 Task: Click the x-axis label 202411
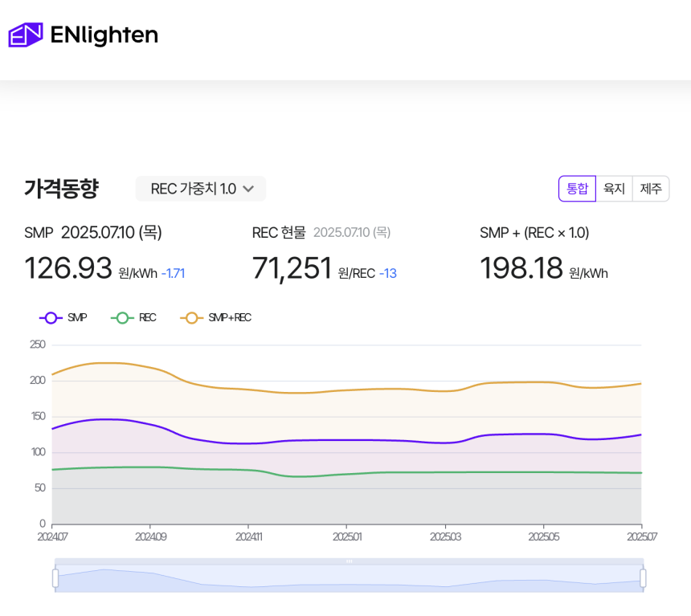click(x=249, y=536)
